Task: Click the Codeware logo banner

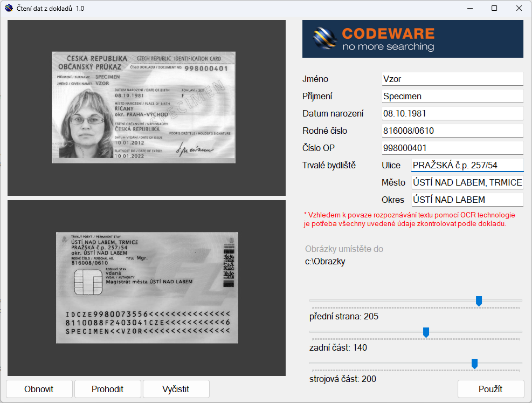Action: coord(412,39)
